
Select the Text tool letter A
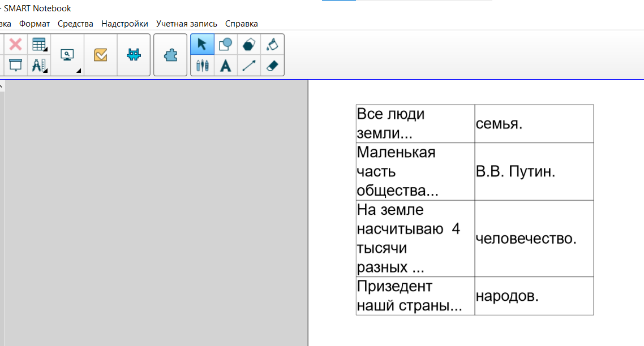(x=225, y=65)
